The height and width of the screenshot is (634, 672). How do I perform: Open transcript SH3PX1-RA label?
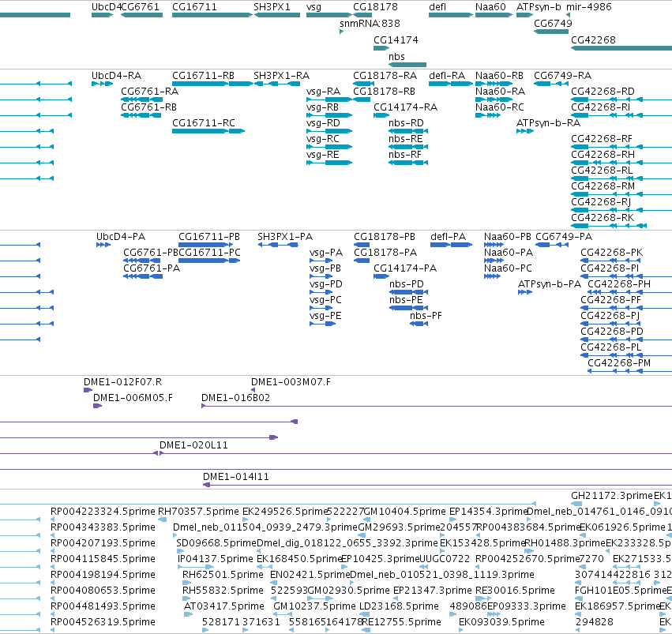point(281,75)
